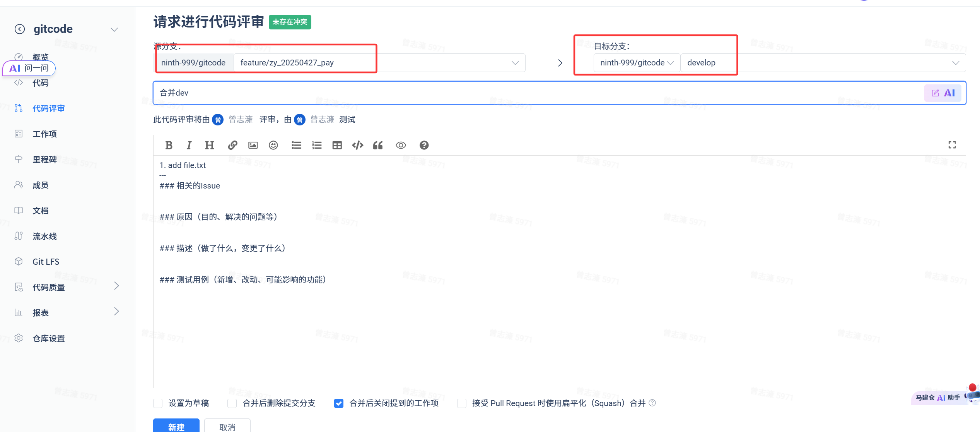Click the insert image icon
The width and height of the screenshot is (980, 432).
tap(253, 145)
